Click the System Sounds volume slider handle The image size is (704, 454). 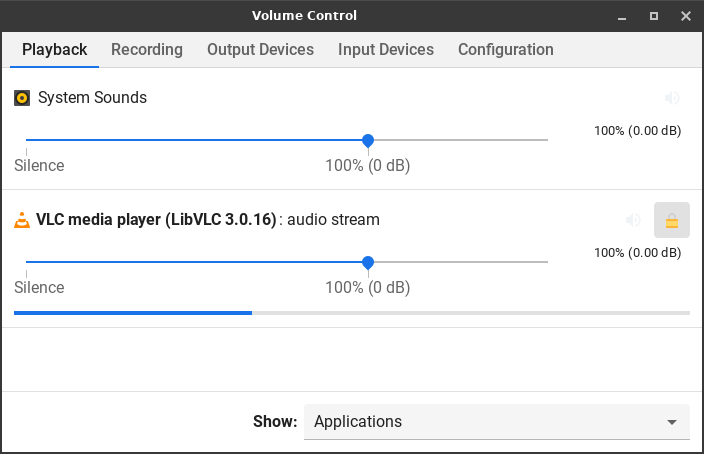(368, 140)
